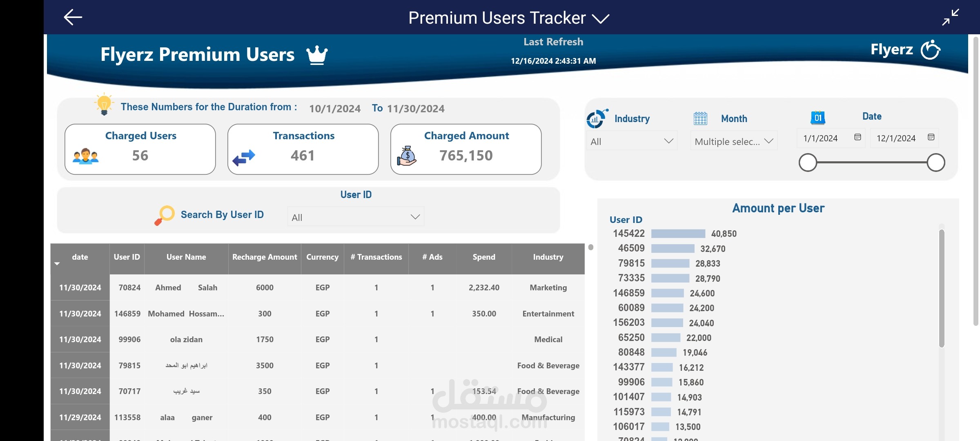Open the User ID All dropdown
Screen dimensions: 980x441
point(356,217)
